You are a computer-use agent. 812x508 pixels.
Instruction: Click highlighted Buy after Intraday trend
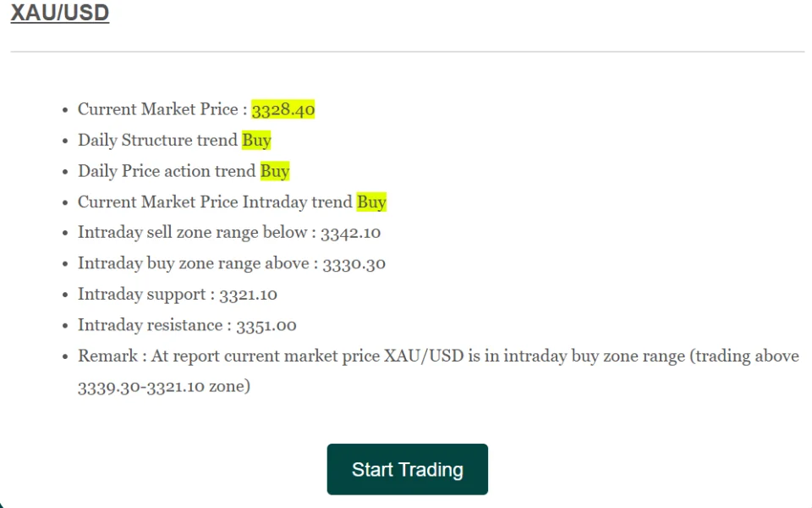[371, 202]
